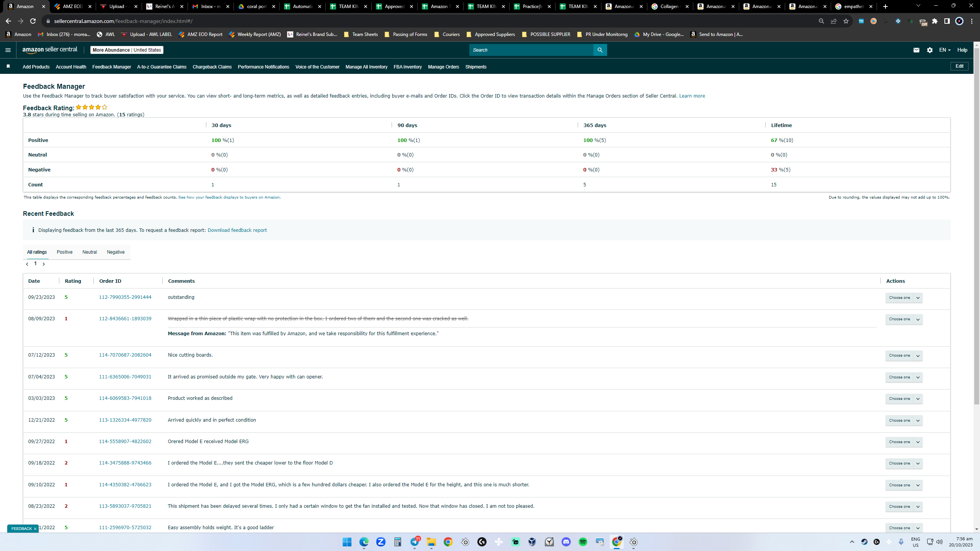
Task: Go to FBA Inventory
Action: point(408,67)
